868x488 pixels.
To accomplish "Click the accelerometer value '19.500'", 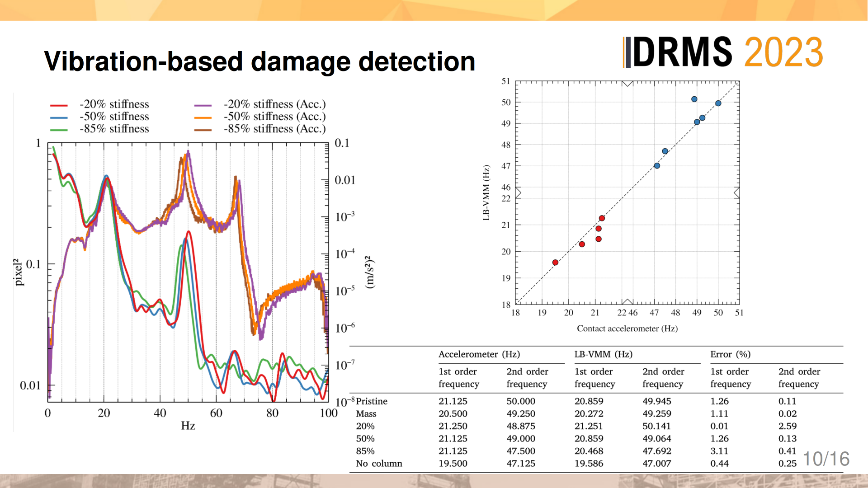I will click(453, 464).
